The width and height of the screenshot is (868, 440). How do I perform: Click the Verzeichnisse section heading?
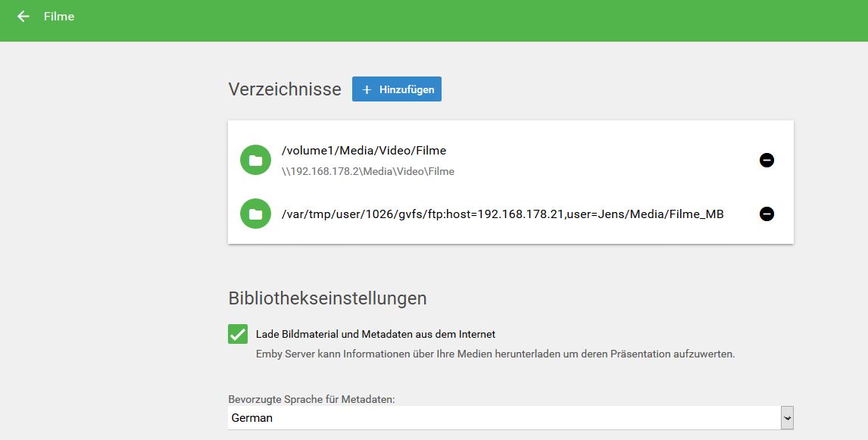pos(285,89)
